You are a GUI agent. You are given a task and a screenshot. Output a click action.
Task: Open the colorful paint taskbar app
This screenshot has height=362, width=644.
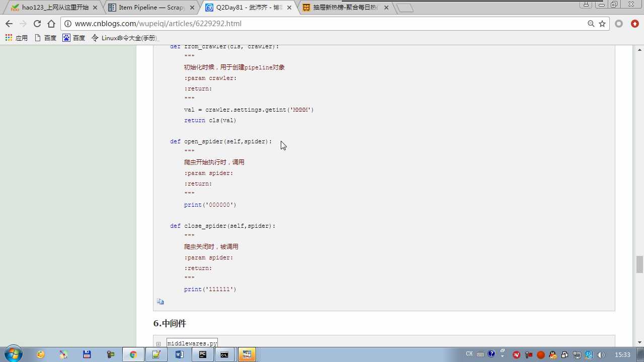(63, 354)
